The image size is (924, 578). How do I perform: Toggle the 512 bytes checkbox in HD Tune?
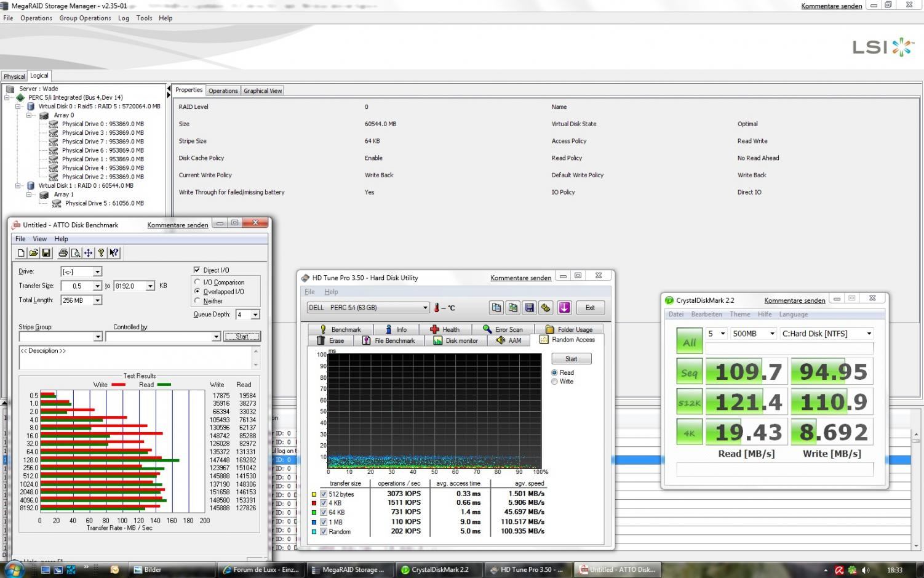point(324,494)
